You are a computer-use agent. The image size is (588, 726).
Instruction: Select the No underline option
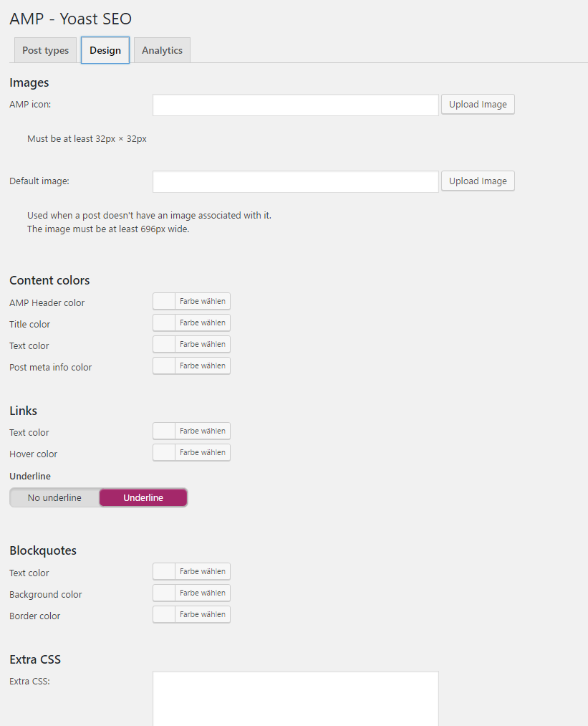54,498
